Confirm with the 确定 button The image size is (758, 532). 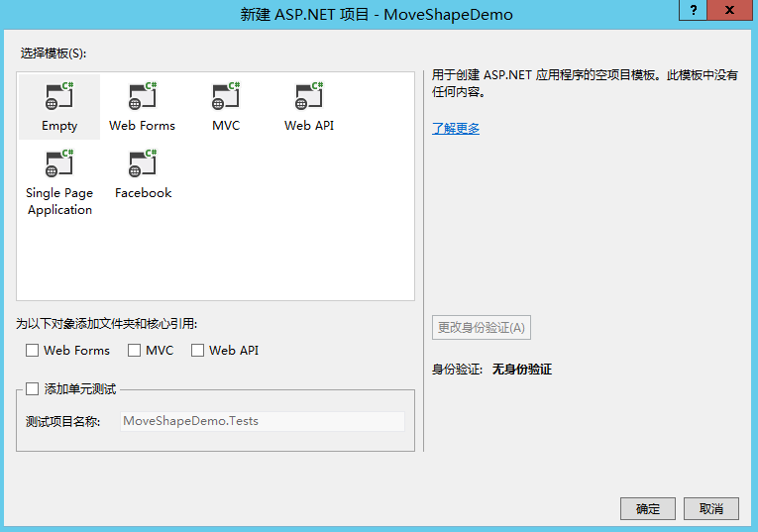coord(648,509)
